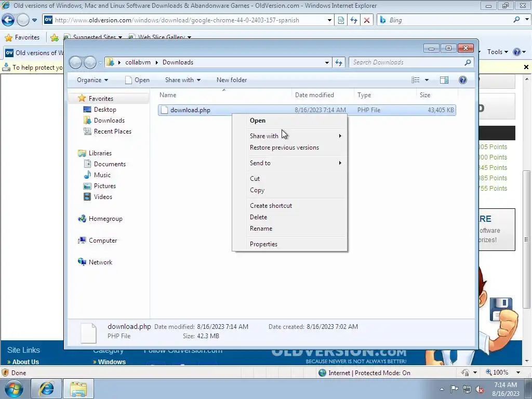Screen dimensions: 532x399
Task: Expand Share with context submenu
Action: (x=290, y=136)
